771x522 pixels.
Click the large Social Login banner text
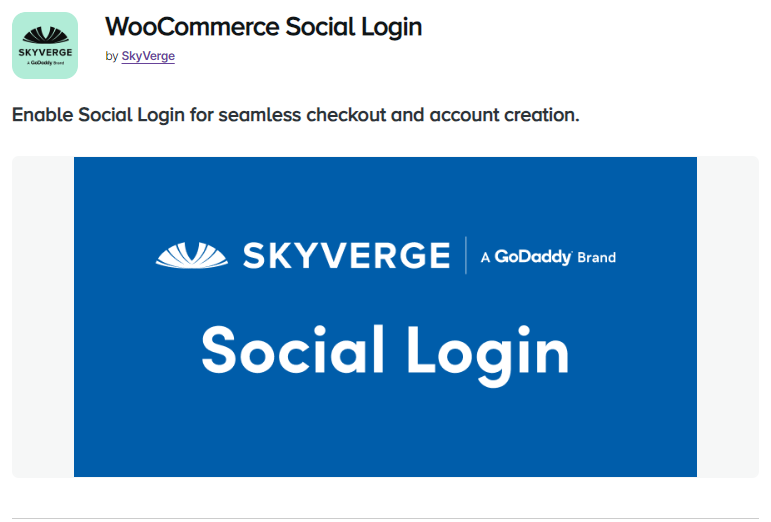[385, 354]
